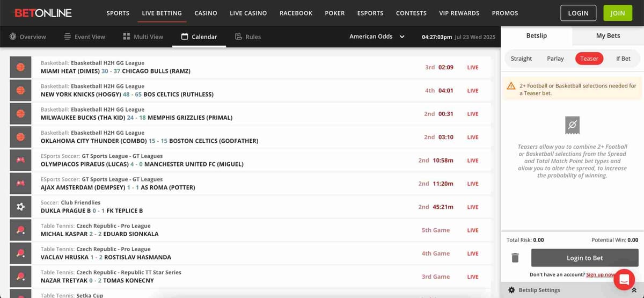Select the Teaser bet type

589,59
